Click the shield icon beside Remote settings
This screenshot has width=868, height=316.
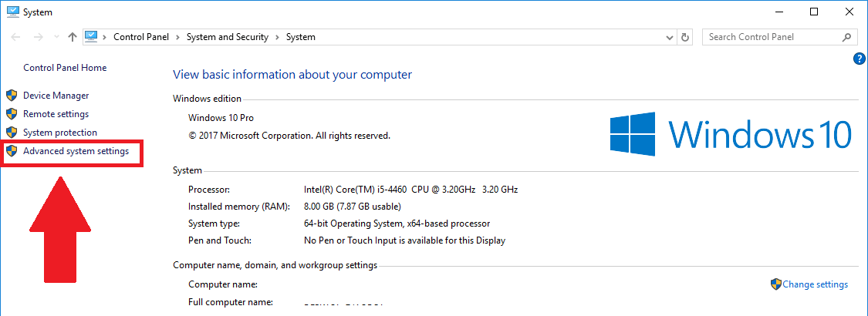point(12,114)
